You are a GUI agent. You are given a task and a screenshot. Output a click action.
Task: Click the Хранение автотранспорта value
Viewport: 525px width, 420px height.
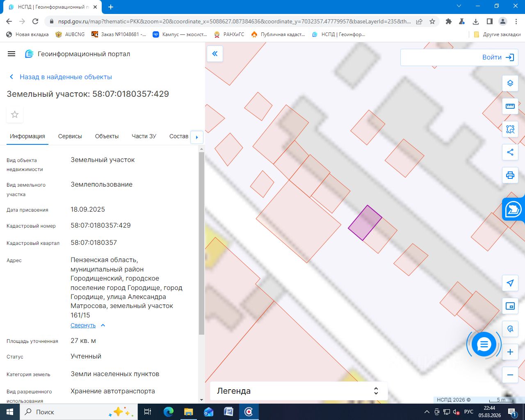coord(113,391)
